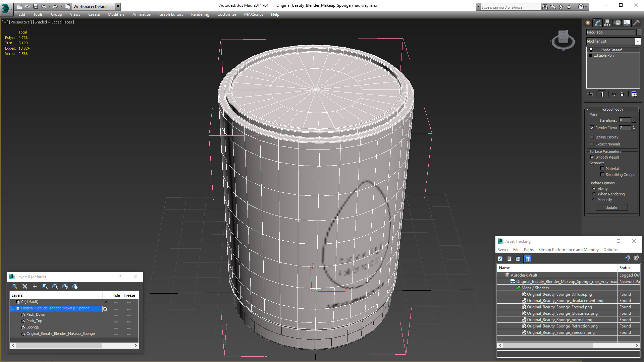
Task: Click Pin Stack icon below modifier stack
Action: click(590, 94)
